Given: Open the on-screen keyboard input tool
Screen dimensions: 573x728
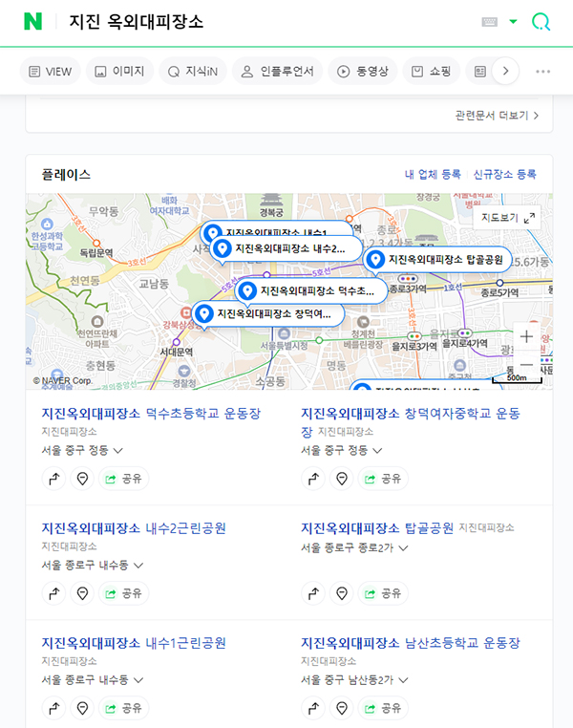Looking at the screenshot, I should [x=490, y=22].
